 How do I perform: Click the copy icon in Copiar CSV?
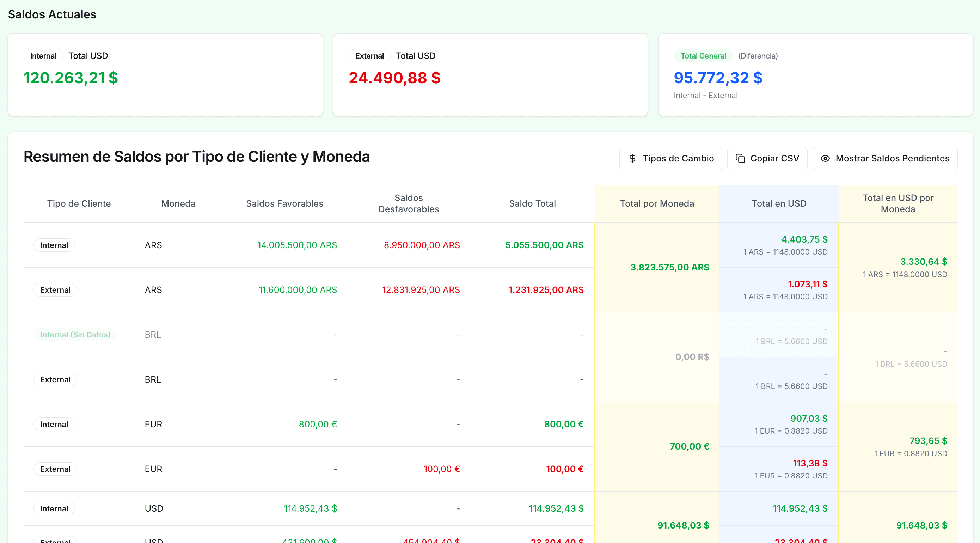(x=740, y=158)
